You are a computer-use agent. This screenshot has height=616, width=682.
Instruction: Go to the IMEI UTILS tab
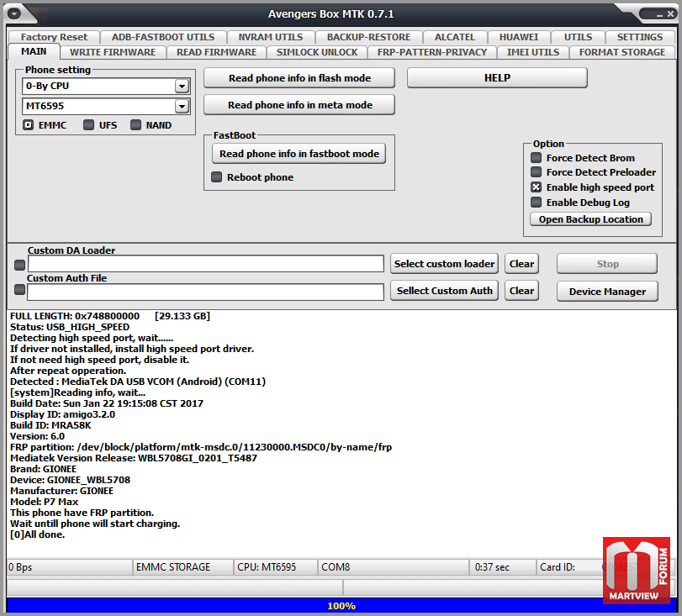[x=533, y=52]
